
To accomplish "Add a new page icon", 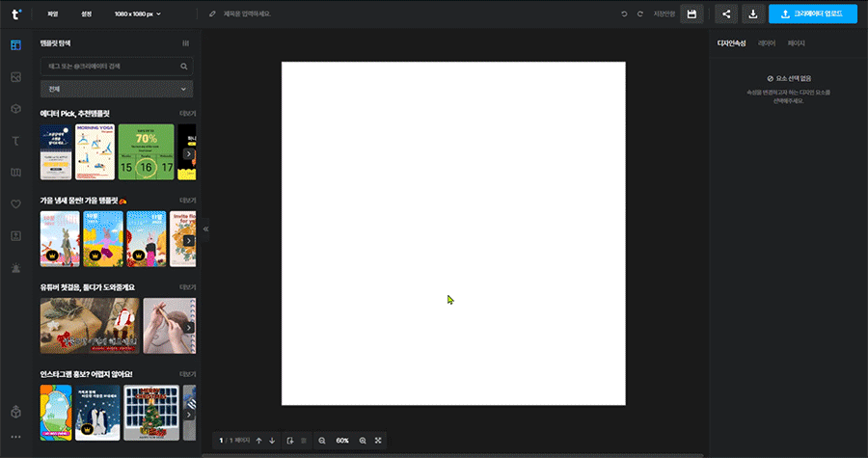I will (x=289, y=441).
